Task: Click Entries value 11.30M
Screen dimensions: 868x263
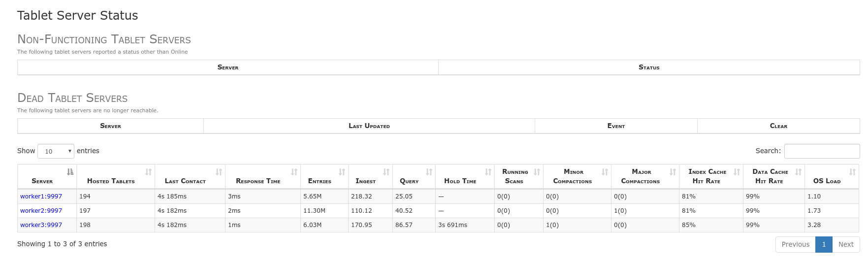Action: 314,211
